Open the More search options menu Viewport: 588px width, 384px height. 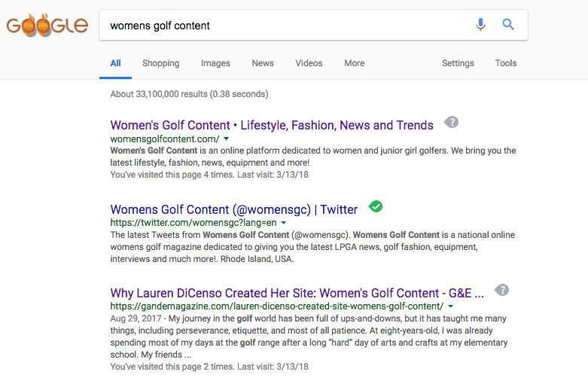tap(355, 63)
